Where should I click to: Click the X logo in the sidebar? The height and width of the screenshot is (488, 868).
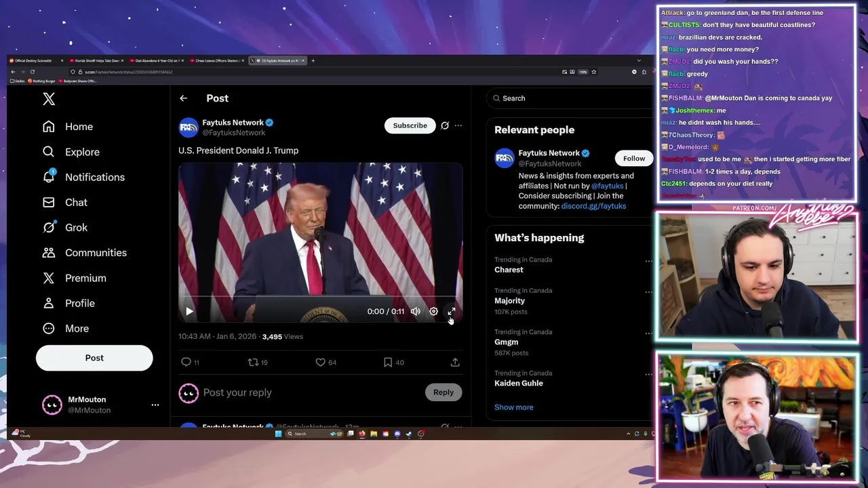point(49,99)
